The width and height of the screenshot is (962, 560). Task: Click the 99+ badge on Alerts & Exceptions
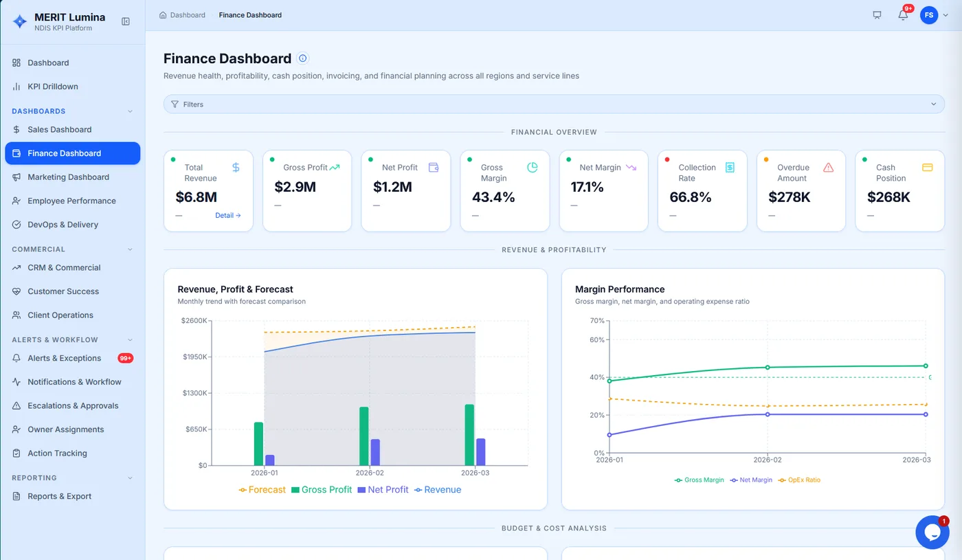point(125,358)
